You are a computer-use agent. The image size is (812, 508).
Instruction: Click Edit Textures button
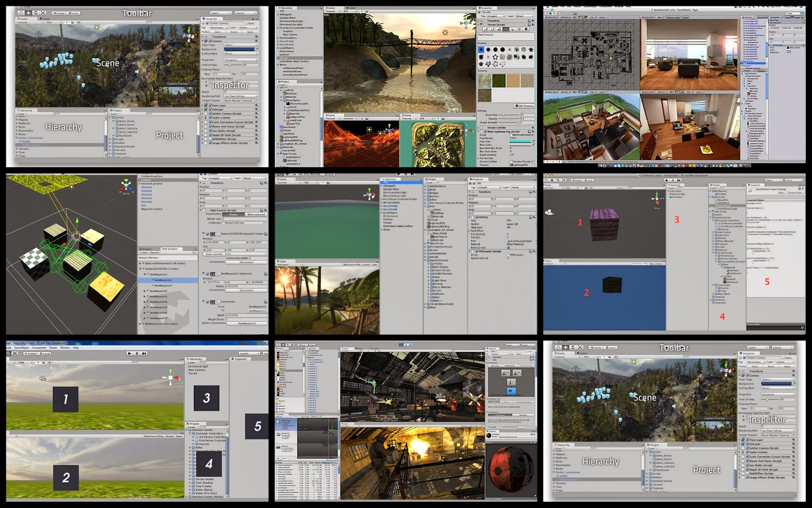point(524,106)
